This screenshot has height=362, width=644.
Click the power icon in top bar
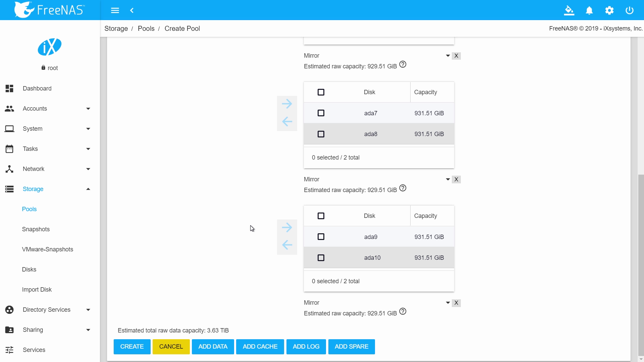(x=630, y=10)
